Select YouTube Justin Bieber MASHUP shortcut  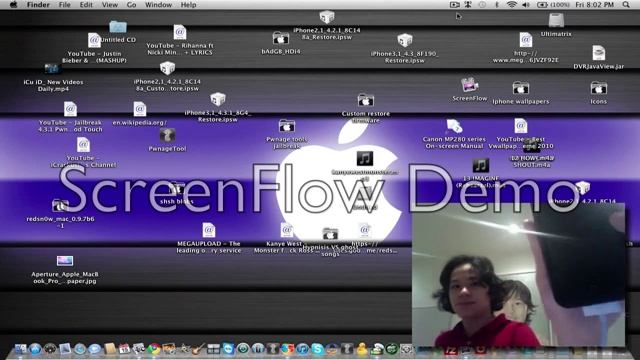pos(94,40)
